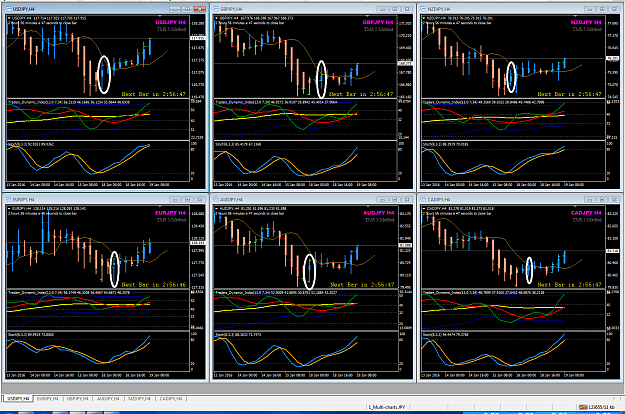
Task: Click the magenta EURJPY H4 chart label
Action: click(x=171, y=213)
